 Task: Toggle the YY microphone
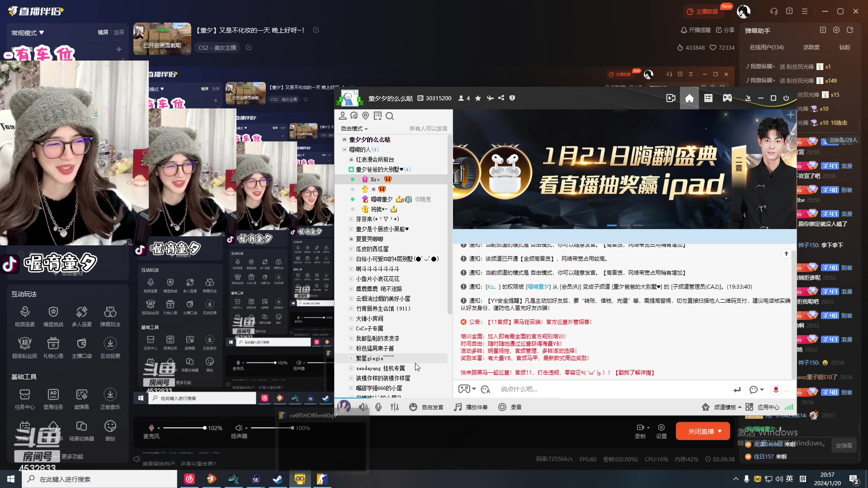(x=378, y=407)
